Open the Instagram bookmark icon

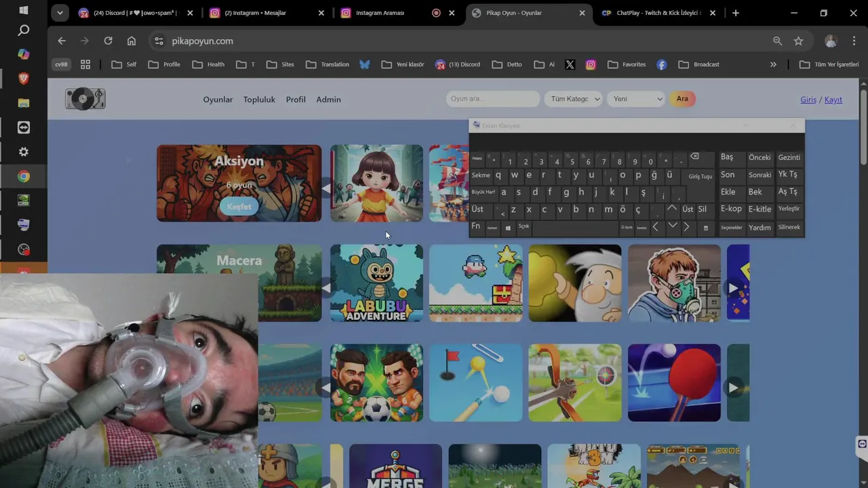[x=591, y=64]
